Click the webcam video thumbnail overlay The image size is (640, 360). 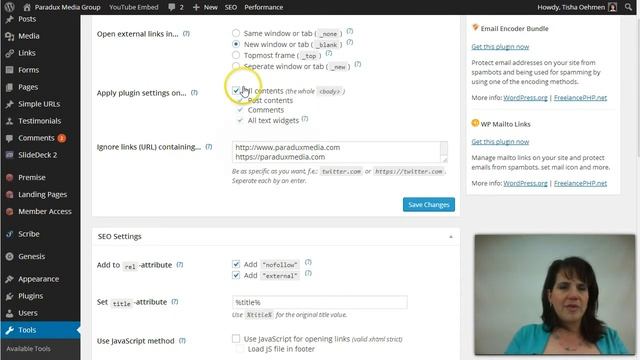pyautogui.click(x=555, y=294)
